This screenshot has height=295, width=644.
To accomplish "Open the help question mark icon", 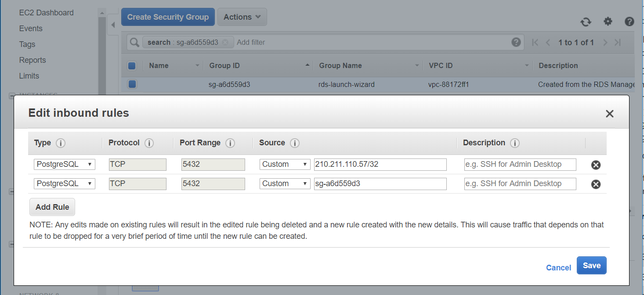I will click(x=629, y=22).
